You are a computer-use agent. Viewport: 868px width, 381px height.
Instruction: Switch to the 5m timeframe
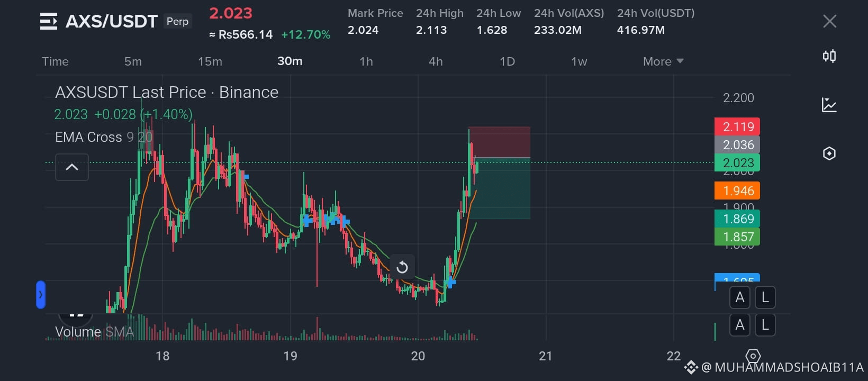[x=133, y=61]
